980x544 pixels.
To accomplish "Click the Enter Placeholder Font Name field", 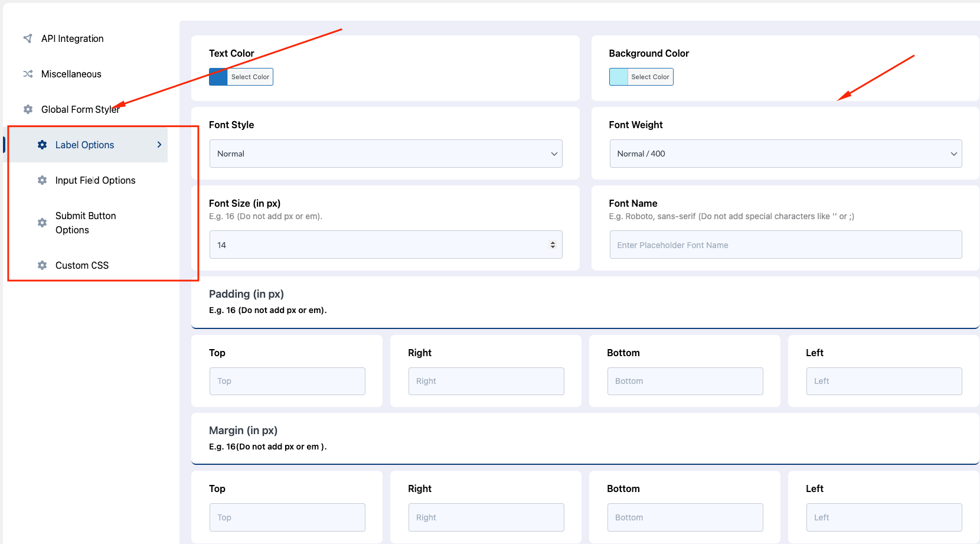I will [785, 244].
